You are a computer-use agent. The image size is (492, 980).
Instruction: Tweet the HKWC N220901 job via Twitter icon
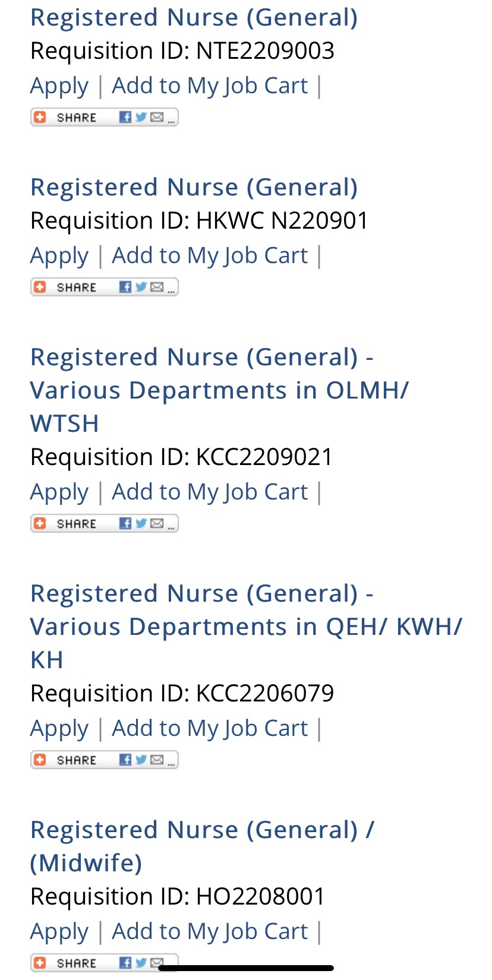click(x=141, y=287)
